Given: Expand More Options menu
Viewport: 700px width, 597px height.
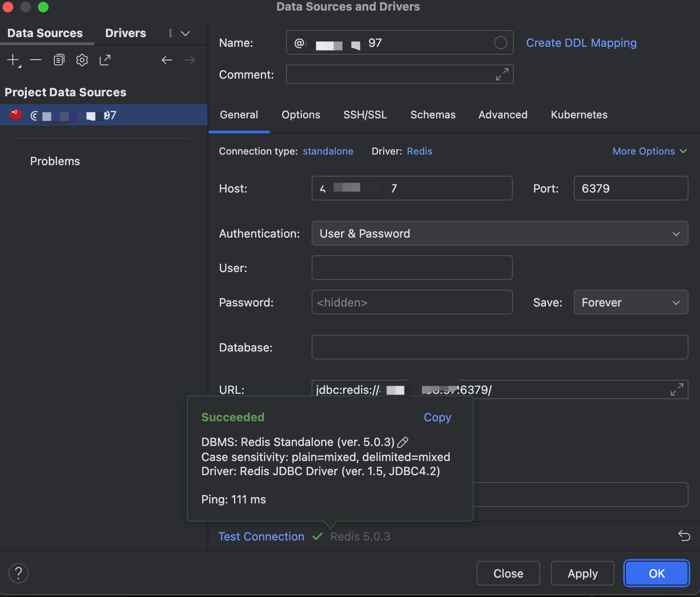Looking at the screenshot, I should coord(650,151).
